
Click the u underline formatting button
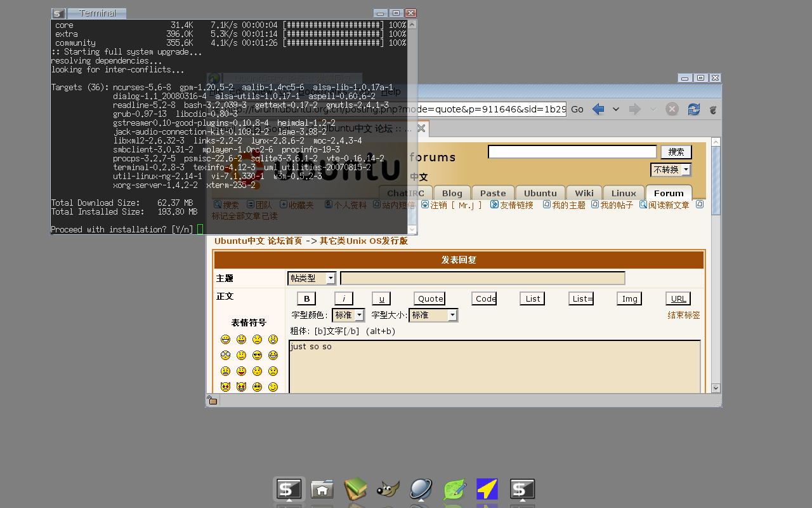point(381,298)
